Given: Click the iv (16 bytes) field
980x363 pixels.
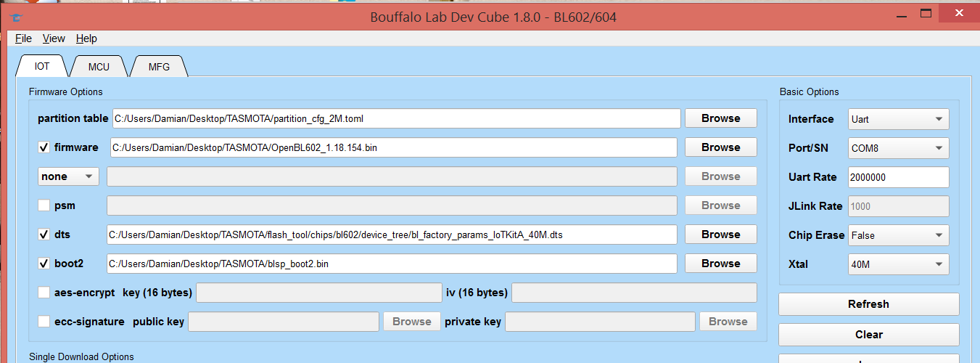Looking at the screenshot, I should 634,293.
